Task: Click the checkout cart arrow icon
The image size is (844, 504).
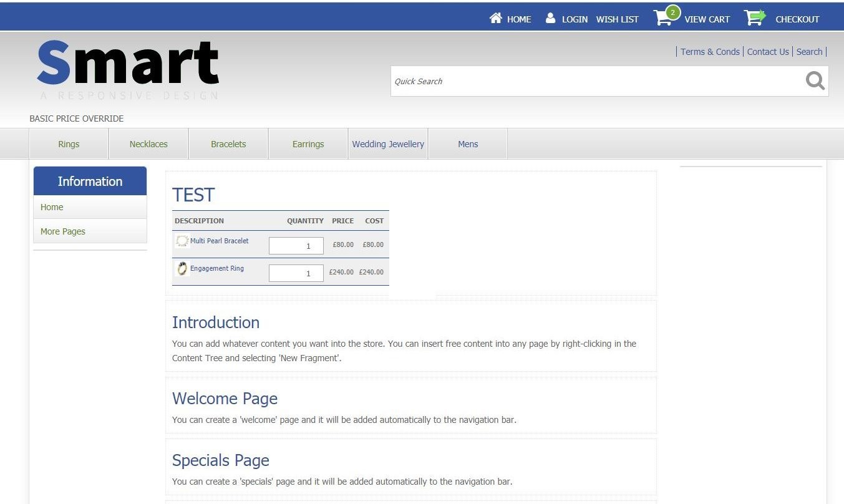Action: pyautogui.click(x=754, y=17)
